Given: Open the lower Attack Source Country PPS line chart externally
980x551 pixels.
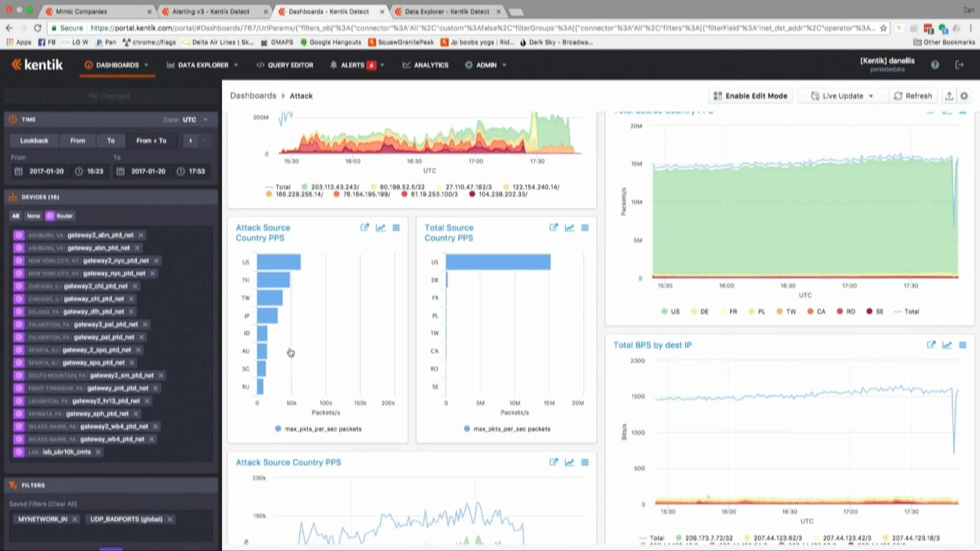Looking at the screenshot, I should [x=553, y=462].
